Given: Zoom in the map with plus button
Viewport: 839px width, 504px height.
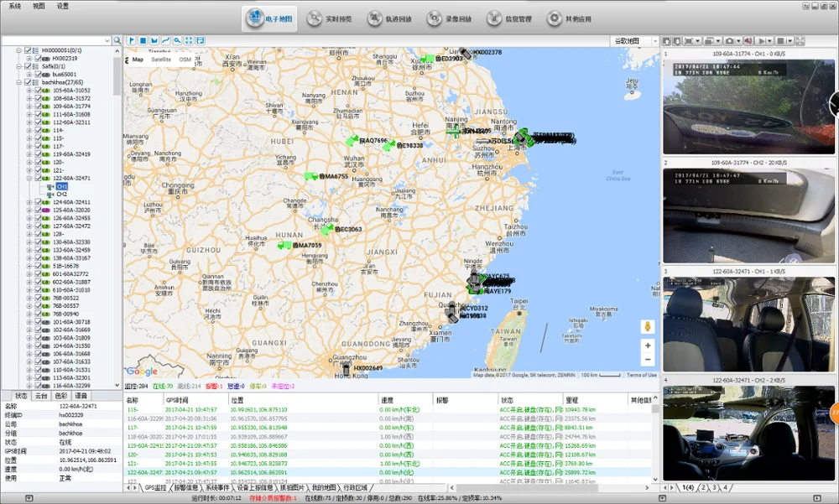Looking at the screenshot, I should pyautogui.click(x=647, y=346).
